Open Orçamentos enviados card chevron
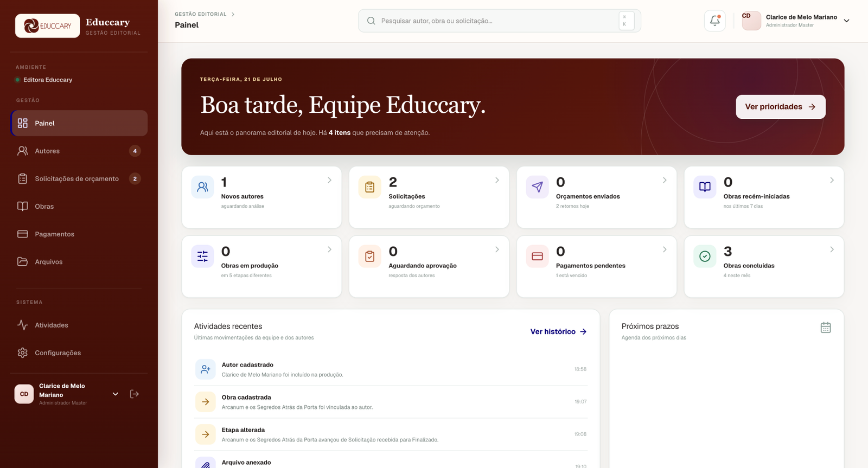Screen dimensions: 868x468 pyautogui.click(x=665, y=180)
